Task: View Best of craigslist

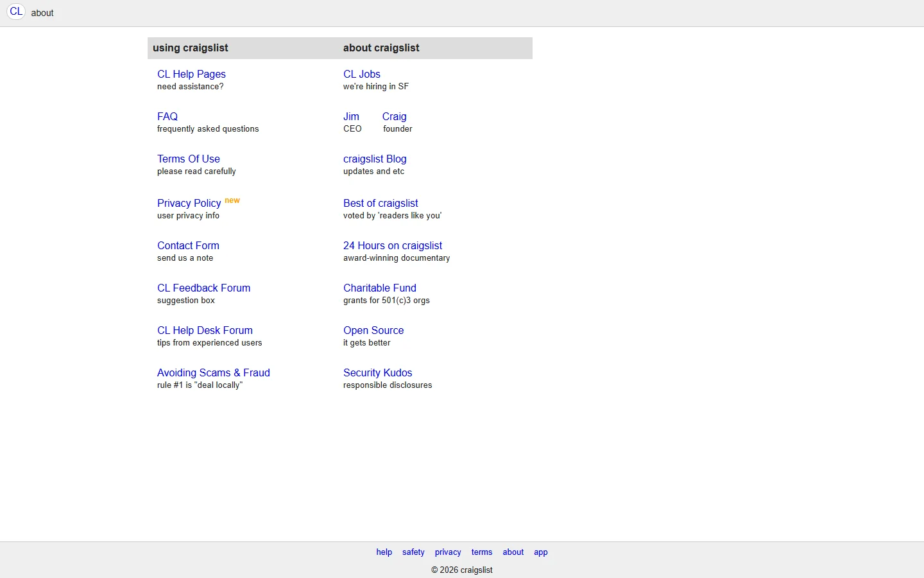Action: [381, 204]
